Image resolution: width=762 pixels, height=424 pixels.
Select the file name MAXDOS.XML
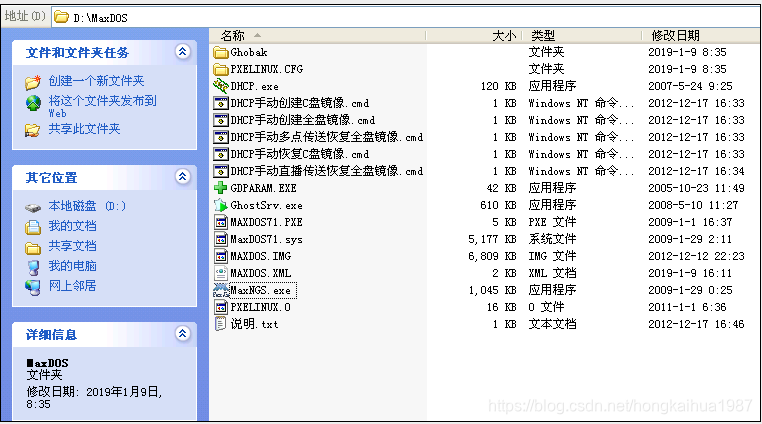click(260, 273)
